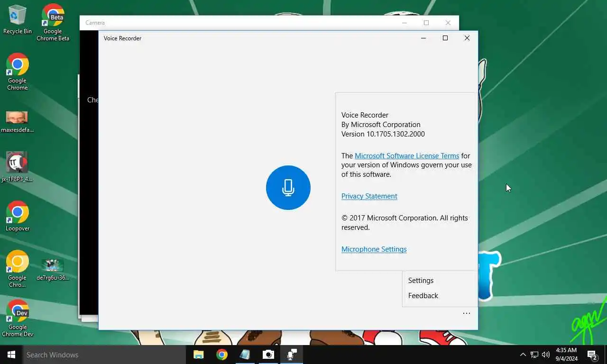
Task: Open File Explorer from the taskbar
Action: click(x=199, y=355)
